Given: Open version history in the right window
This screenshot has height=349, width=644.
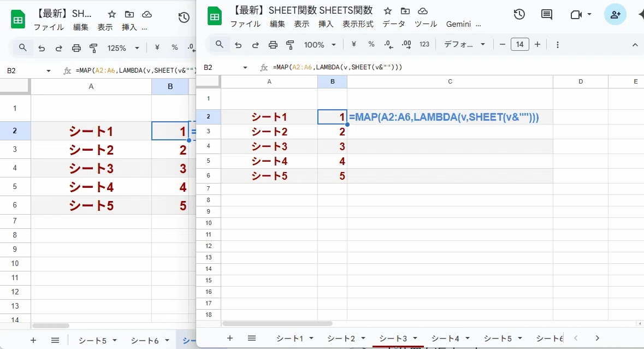Looking at the screenshot, I should point(519,14).
